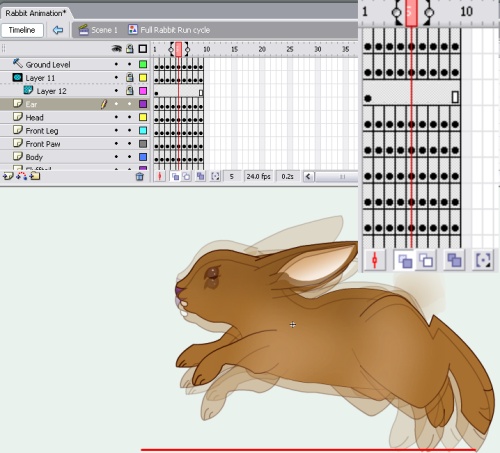Toggle visibility dot of Head layer
The height and width of the screenshot is (453, 500).
(116, 117)
